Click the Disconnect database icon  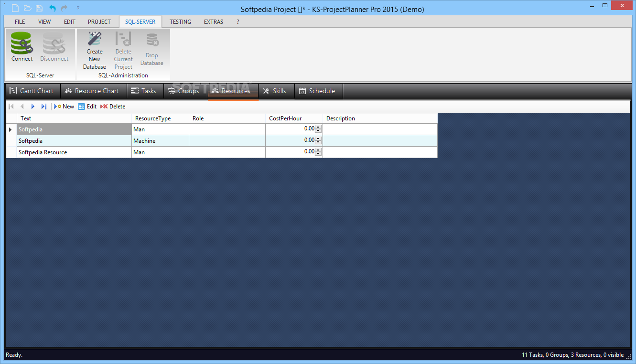(x=54, y=47)
